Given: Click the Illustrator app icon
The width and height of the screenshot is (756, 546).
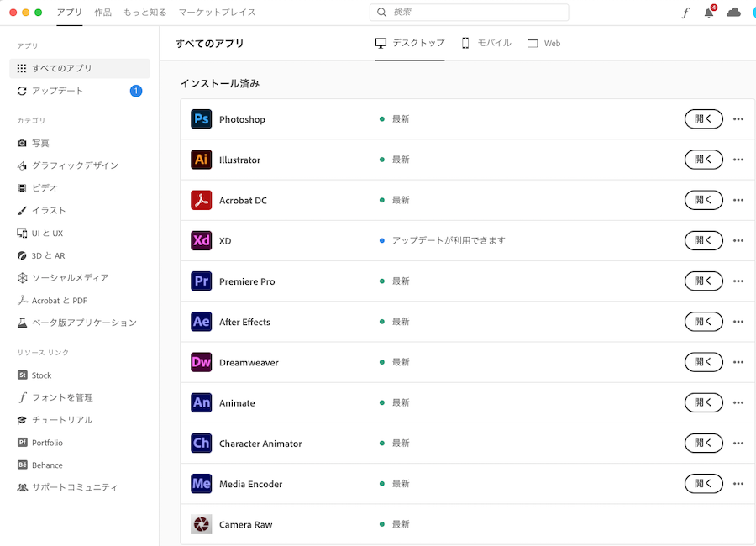Looking at the screenshot, I should coord(201,160).
